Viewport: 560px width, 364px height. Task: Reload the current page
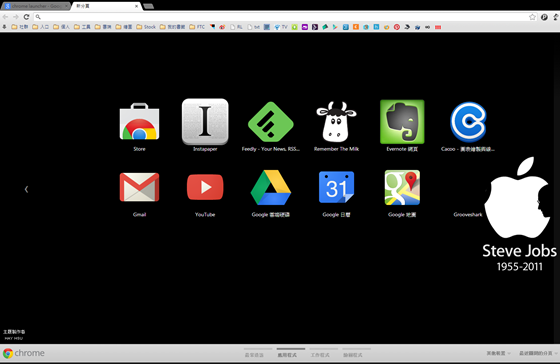coord(26,17)
